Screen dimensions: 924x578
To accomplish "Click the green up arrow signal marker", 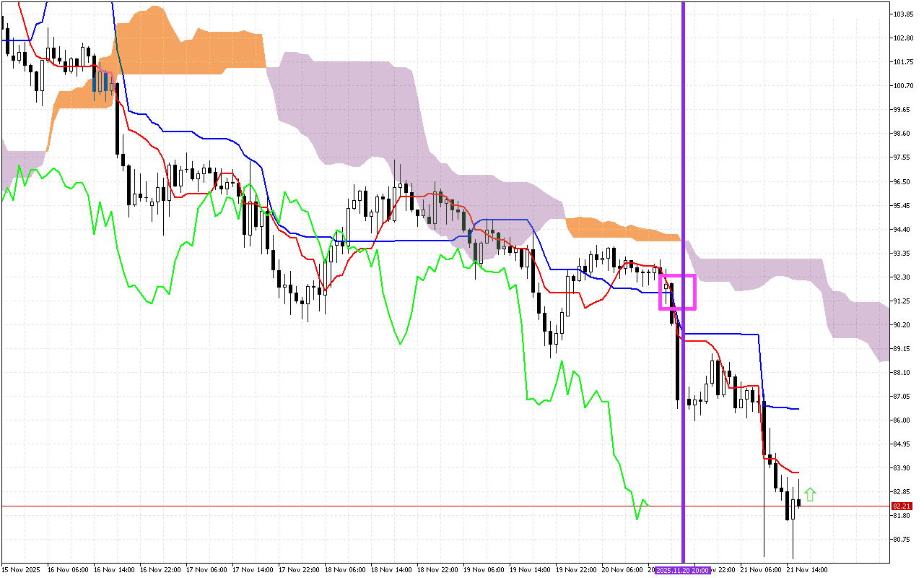I will tap(810, 495).
